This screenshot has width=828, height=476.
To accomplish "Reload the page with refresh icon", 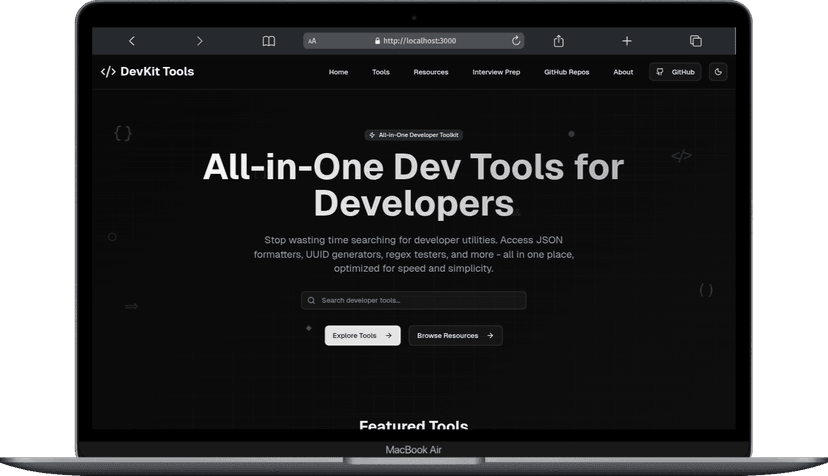I will 516,41.
